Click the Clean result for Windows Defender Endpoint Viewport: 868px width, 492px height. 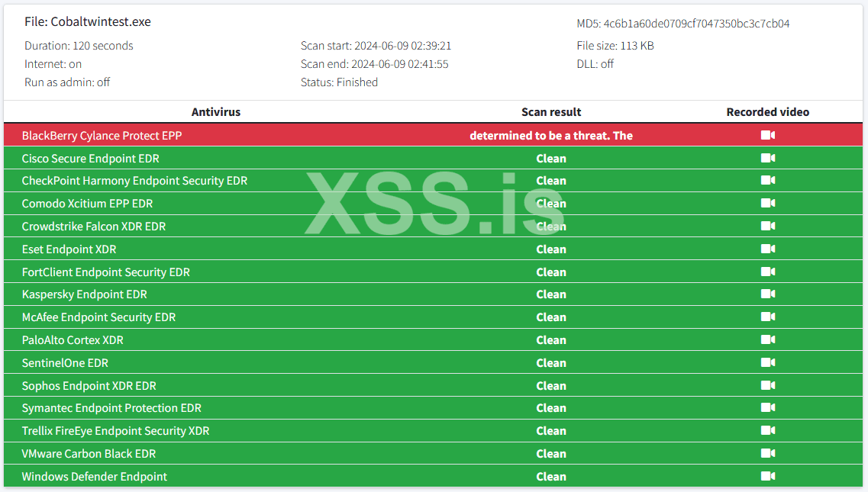[x=551, y=477]
